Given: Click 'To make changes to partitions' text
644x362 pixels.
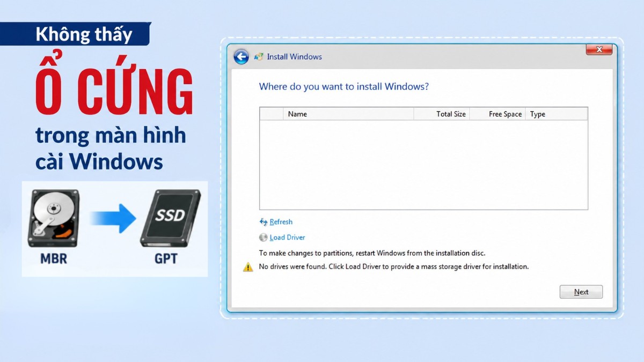Looking at the screenshot, I should tap(372, 253).
